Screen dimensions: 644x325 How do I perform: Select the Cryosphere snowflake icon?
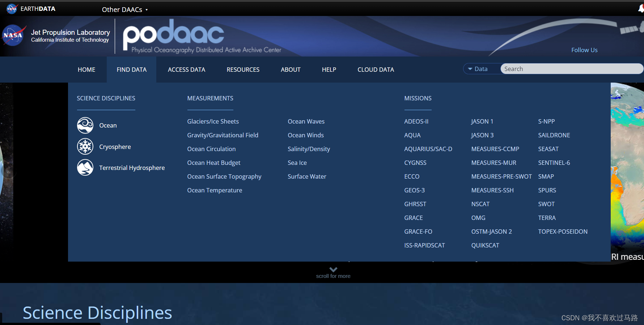85,146
